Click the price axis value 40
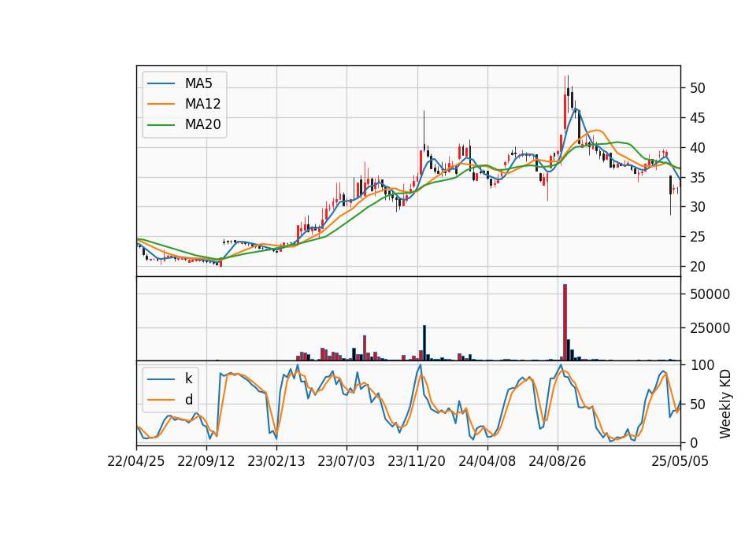 point(697,148)
